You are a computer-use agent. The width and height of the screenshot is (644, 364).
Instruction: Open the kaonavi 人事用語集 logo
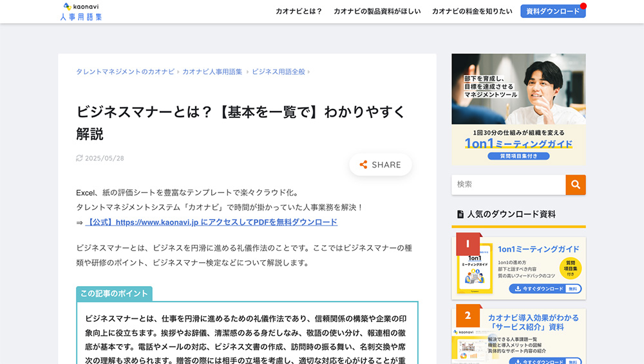click(81, 12)
